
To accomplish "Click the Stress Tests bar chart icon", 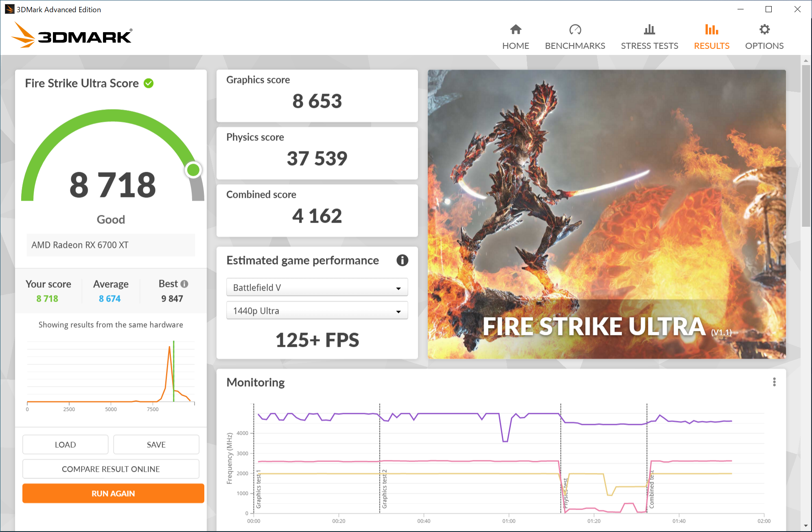I will [x=649, y=29].
